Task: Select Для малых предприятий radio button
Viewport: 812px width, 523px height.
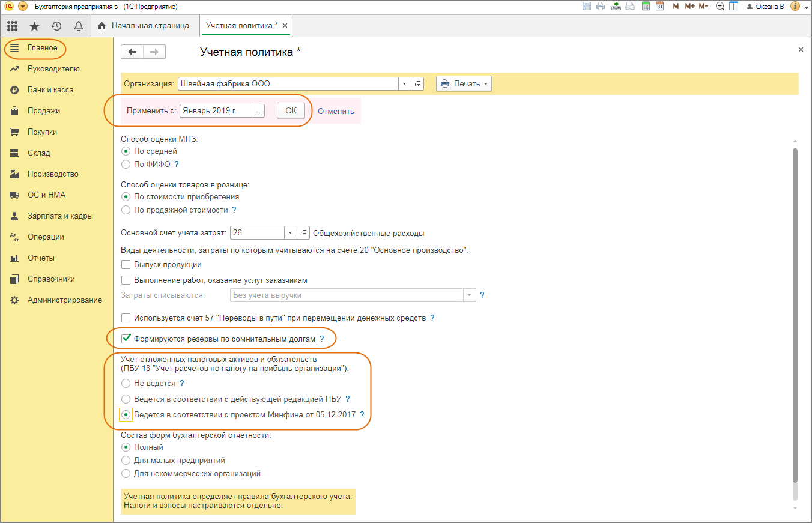Action: pyautogui.click(x=126, y=461)
